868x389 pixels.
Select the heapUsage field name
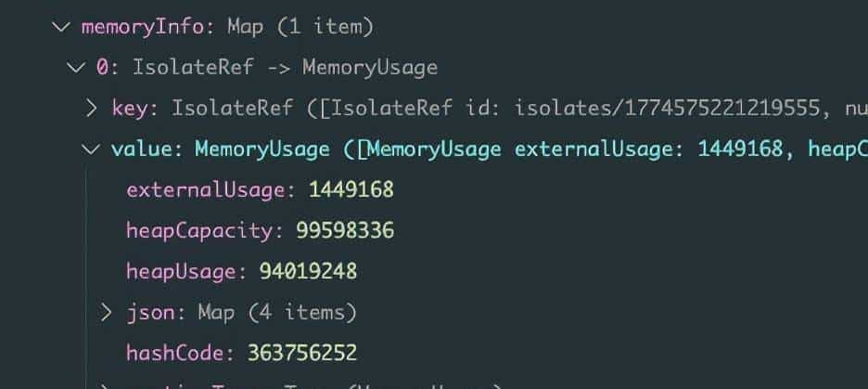coord(184,271)
